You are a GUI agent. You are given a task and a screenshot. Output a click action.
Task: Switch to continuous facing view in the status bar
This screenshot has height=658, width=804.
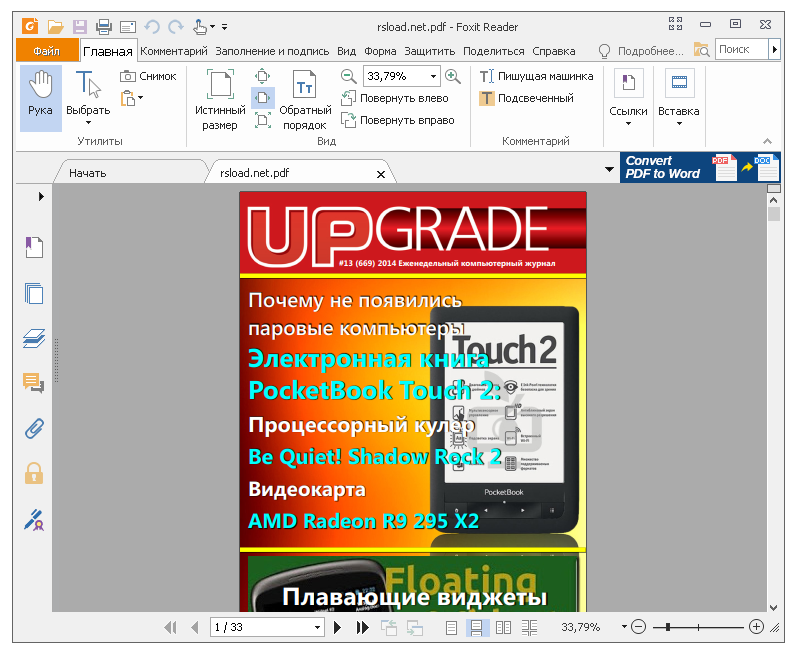tap(529, 628)
